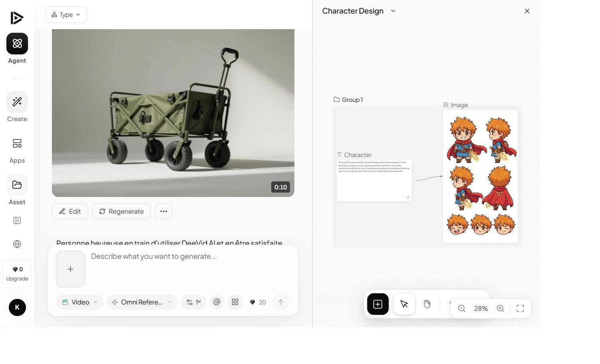Open the @ mention option in prompt bar
600x364 pixels.
pyautogui.click(x=217, y=302)
